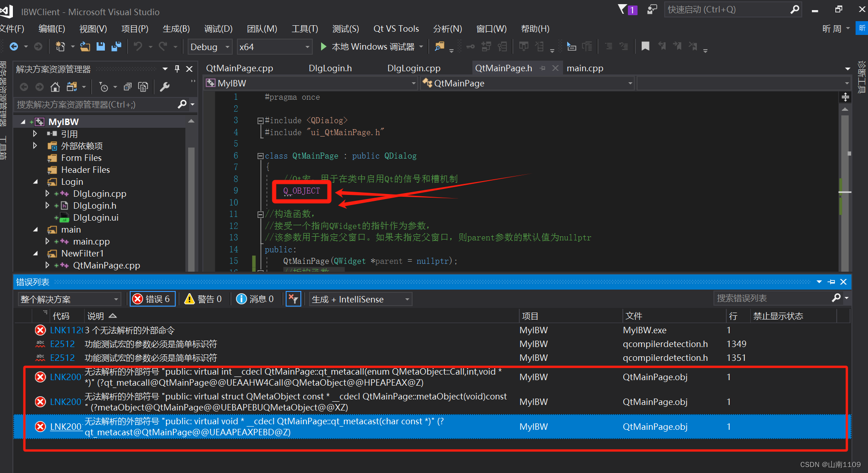Image resolution: width=868 pixels, height=473 pixels.
Task: Open the Build (生成) menu
Action: tap(176, 28)
